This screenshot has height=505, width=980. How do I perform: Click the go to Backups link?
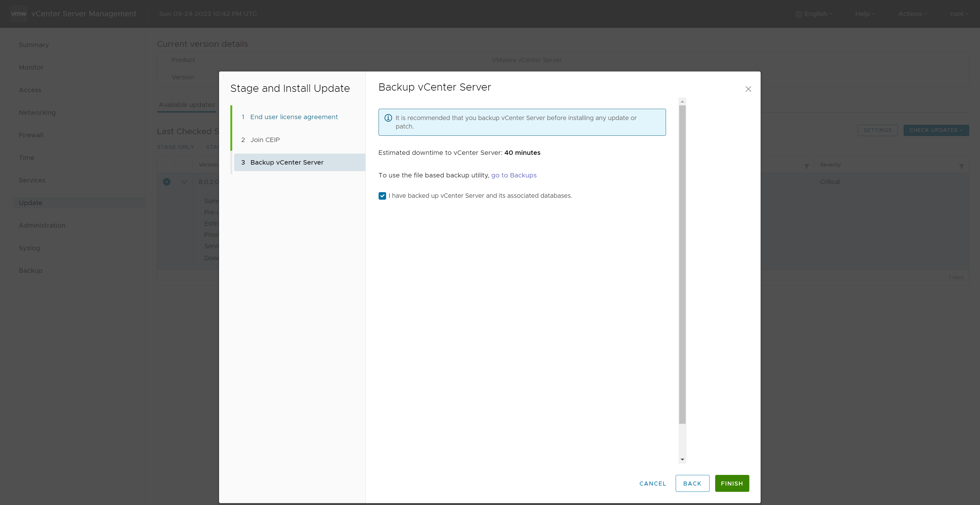514,175
